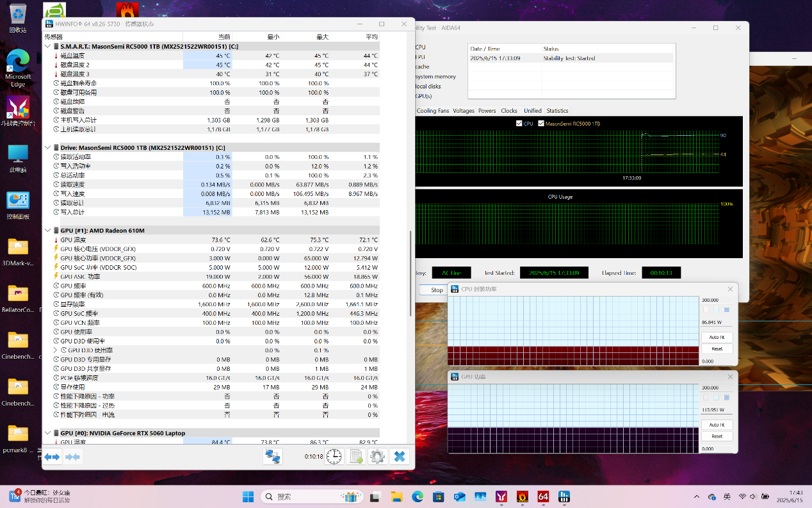This screenshot has width=812, height=508.
Task: Click Auto Fit in the CPU 封装功率 graph
Action: tap(717, 338)
